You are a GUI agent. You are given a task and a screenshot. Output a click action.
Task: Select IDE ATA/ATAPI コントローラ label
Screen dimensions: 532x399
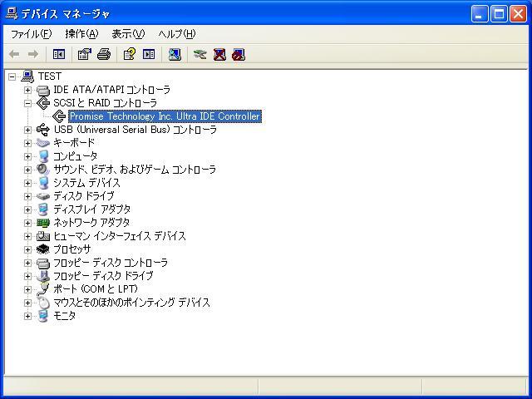[111, 90]
